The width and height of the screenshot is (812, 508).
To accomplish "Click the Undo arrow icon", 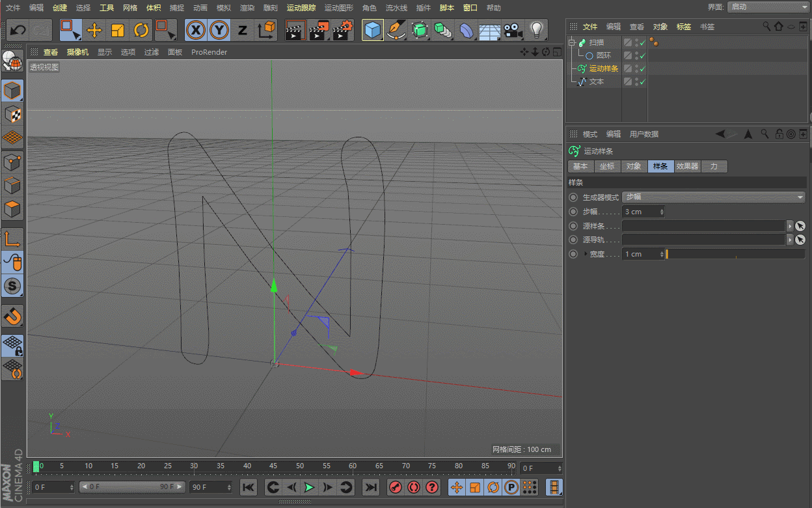I will click(x=18, y=30).
